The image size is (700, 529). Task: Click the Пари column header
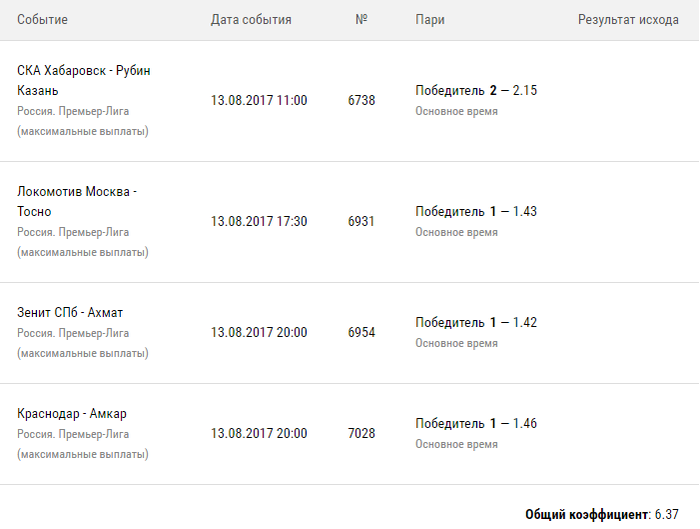[430, 20]
